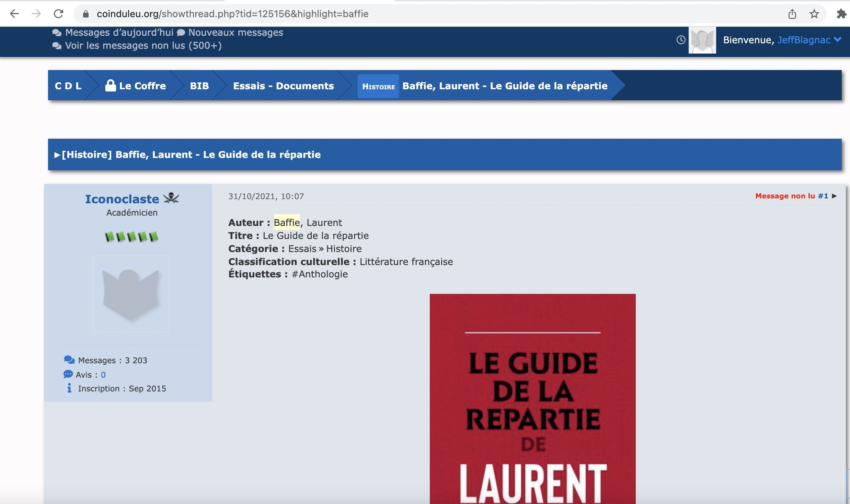The image size is (850, 504).
Task: Collapse the thread header triangle
Action: 57,155
